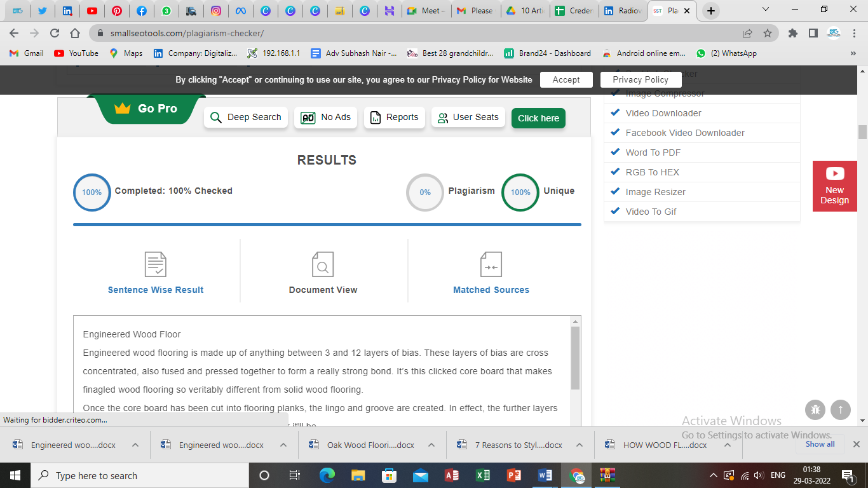Select the Reports option
868x488 pixels.
pos(394,117)
